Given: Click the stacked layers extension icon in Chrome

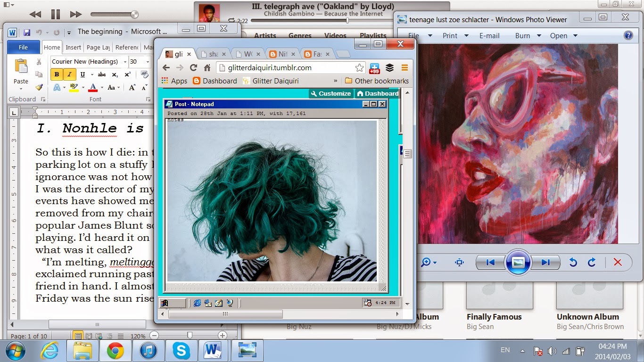Looking at the screenshot, I should click(389, 68).
